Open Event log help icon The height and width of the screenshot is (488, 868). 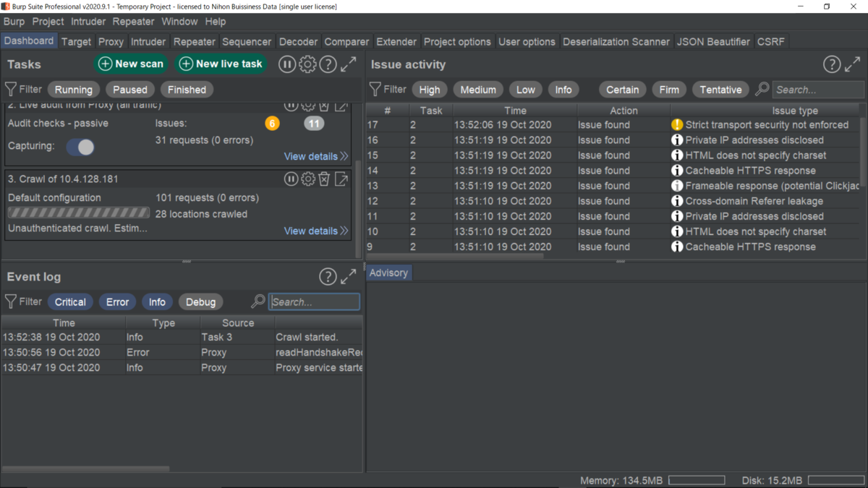[x=328, y=277]
